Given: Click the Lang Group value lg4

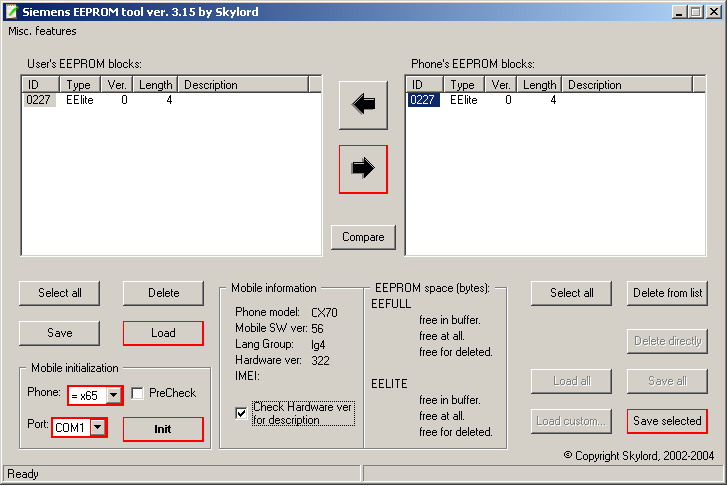Looking at the screenshot, I should pos(318,345).
